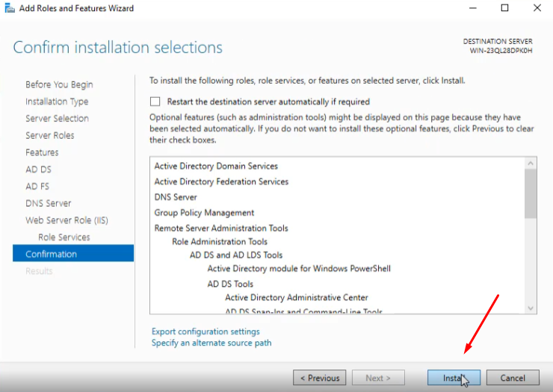This screenshot has height=392, width=553.
Task: Select Active Directory Federation Services entry
Action: (221, 181)
